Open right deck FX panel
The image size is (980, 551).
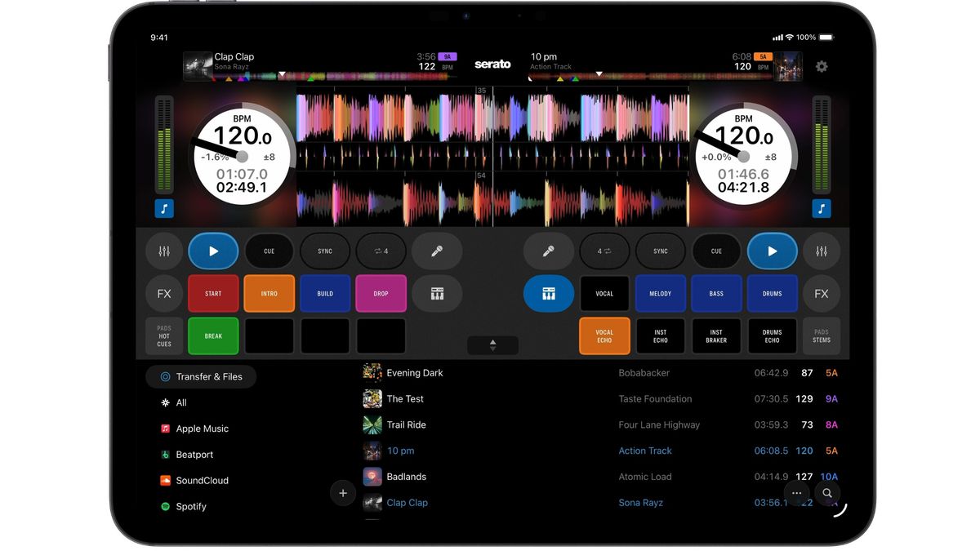(x=822, y=294)
